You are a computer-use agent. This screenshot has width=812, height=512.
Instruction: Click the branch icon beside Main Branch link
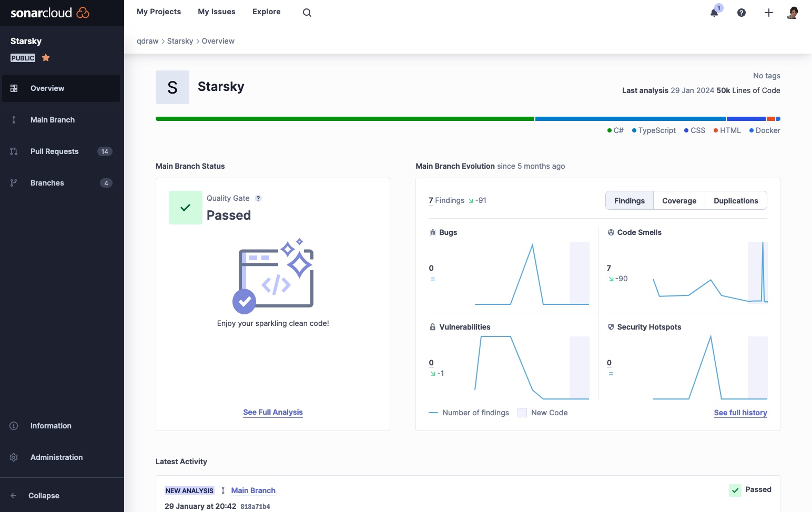pos(223,490)
